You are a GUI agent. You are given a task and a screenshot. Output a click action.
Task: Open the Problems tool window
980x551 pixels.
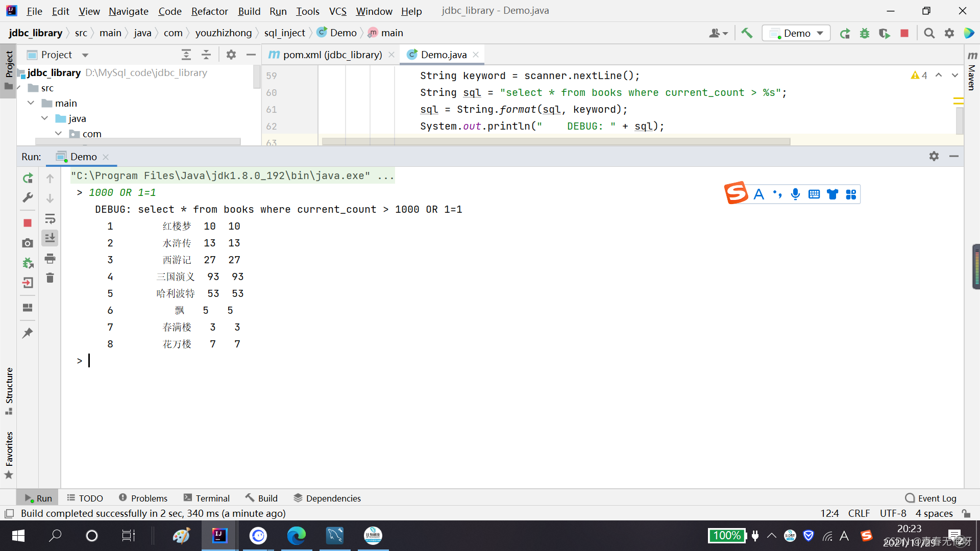143,498
